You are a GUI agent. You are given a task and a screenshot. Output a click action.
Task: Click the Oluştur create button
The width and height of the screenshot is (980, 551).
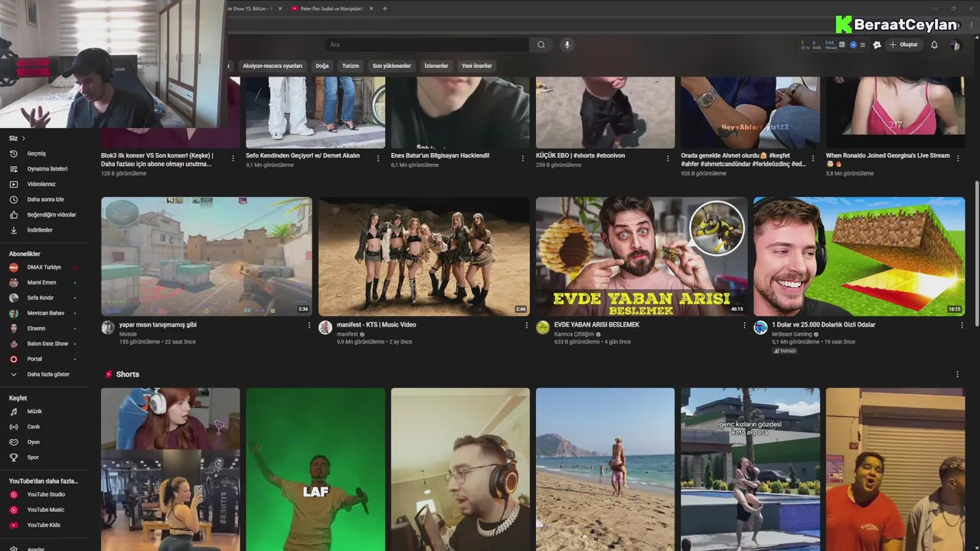(903, 44)
